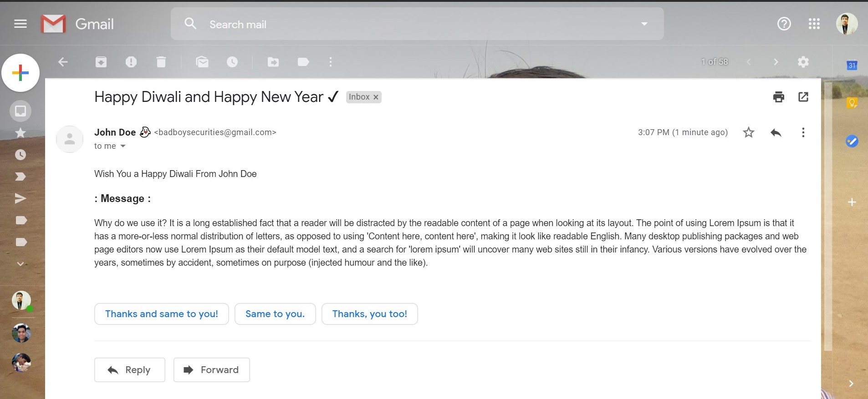Apply a label to the email
The width and height of the screenshot is (868, 399).
click(x=302, y=62)
